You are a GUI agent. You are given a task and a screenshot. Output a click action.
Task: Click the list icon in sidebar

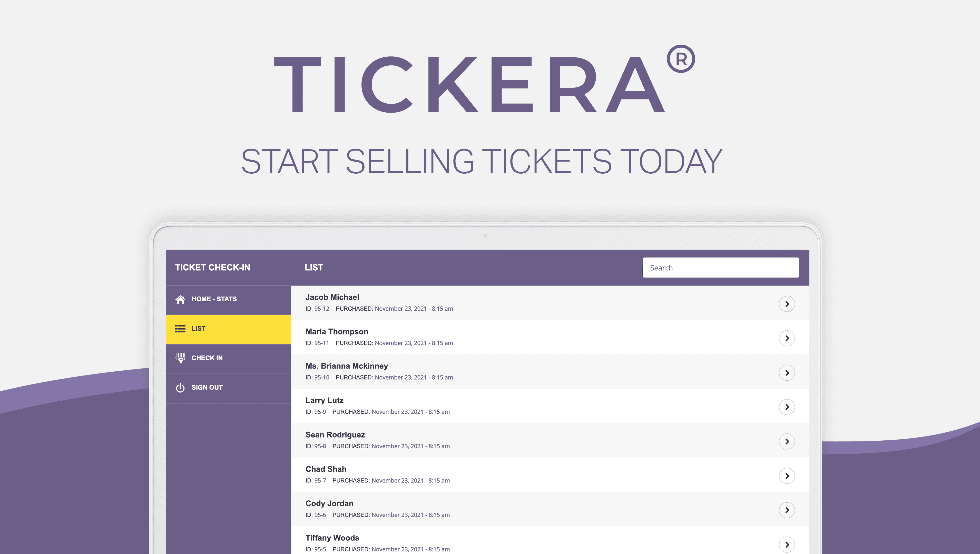(180, 328)
